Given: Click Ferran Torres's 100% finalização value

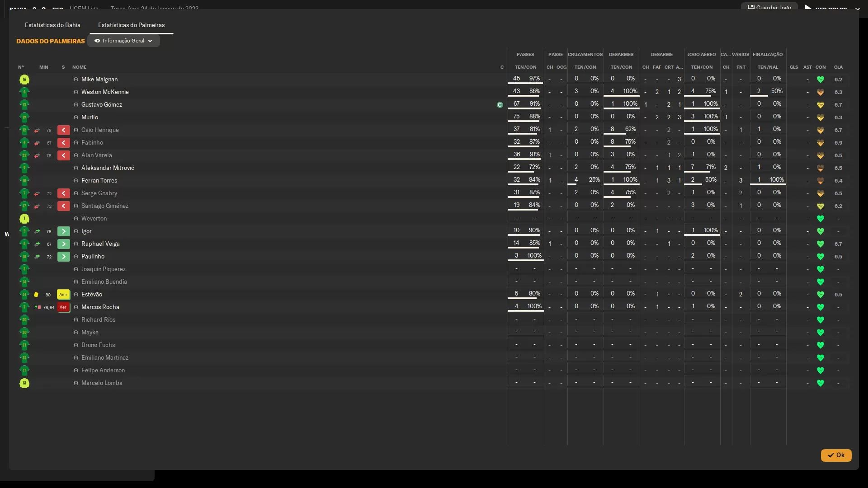Looking at the screenshot, I should [777, 180].
